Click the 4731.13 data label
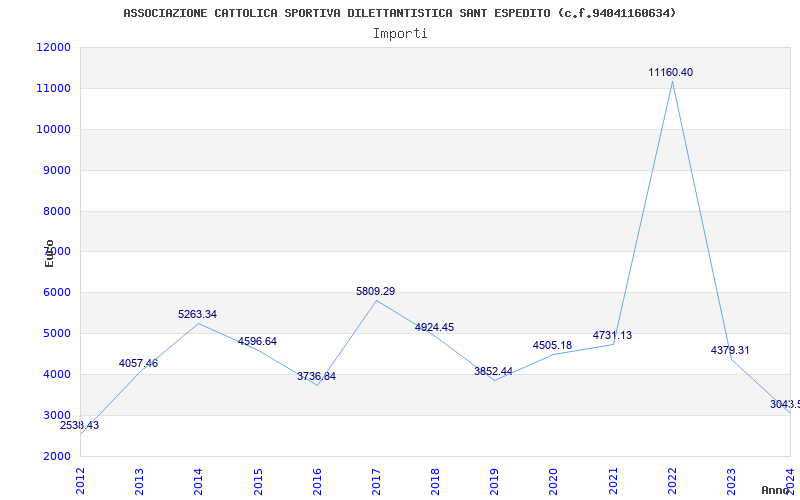The width and height of the screenshot is (800, 500). coord(612,335)
